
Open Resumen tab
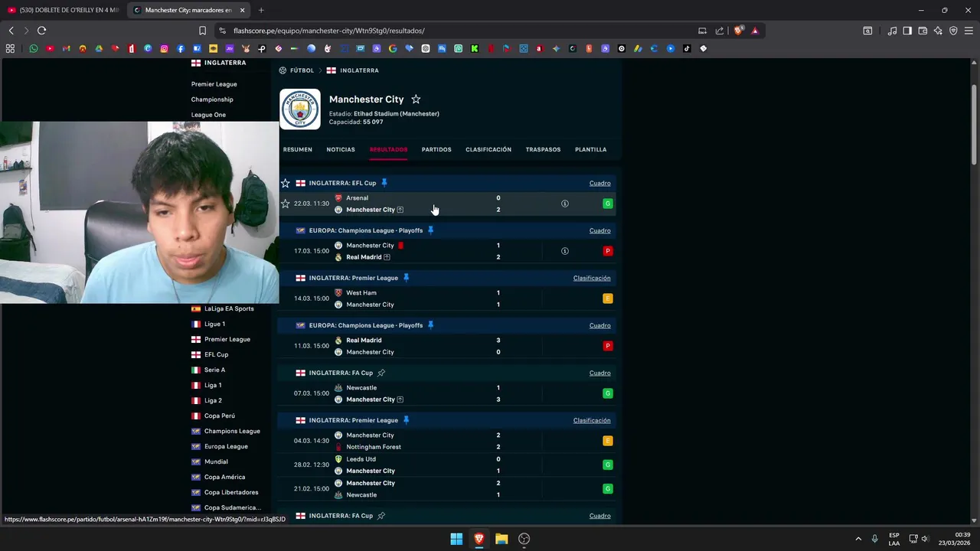tap(297, 149)
